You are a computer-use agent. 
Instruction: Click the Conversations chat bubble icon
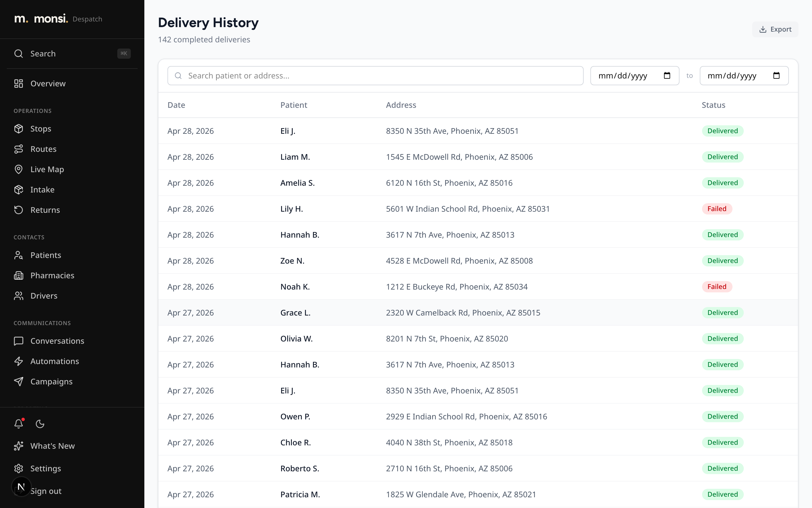19,341
